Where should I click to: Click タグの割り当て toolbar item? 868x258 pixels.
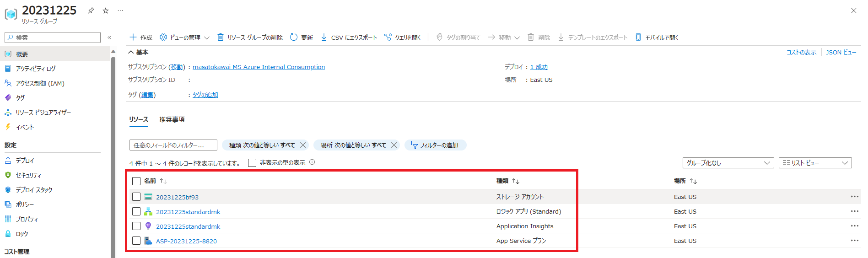click(x=458, y=38)
